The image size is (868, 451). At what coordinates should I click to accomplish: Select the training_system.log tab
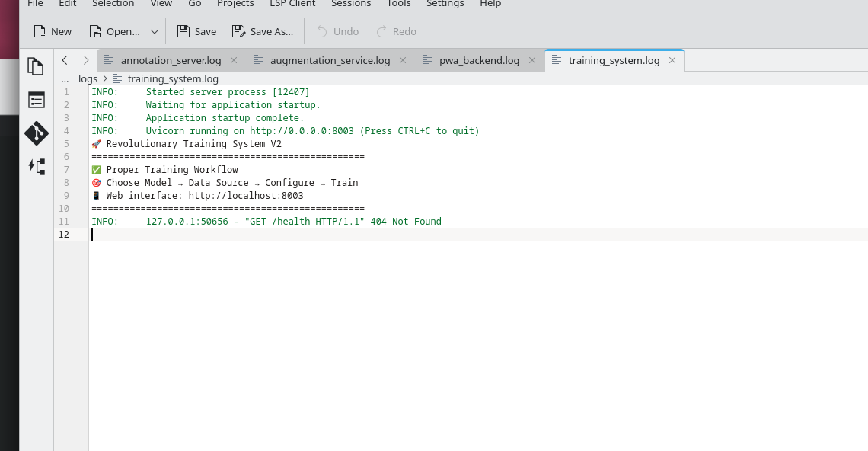[614, 60]
